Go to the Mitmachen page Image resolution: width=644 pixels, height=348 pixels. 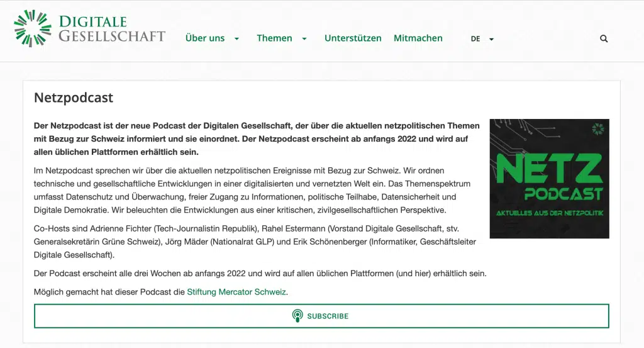click(418, 38)
